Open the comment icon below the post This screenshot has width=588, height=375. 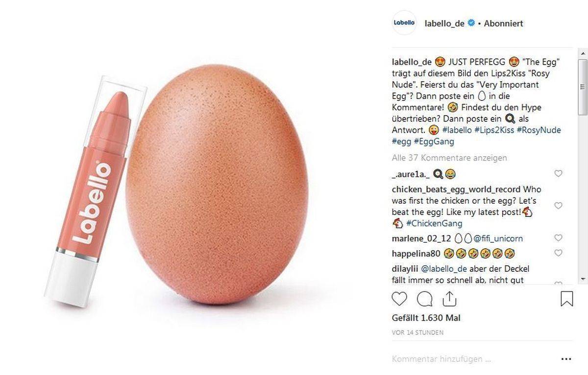(424, 299)
